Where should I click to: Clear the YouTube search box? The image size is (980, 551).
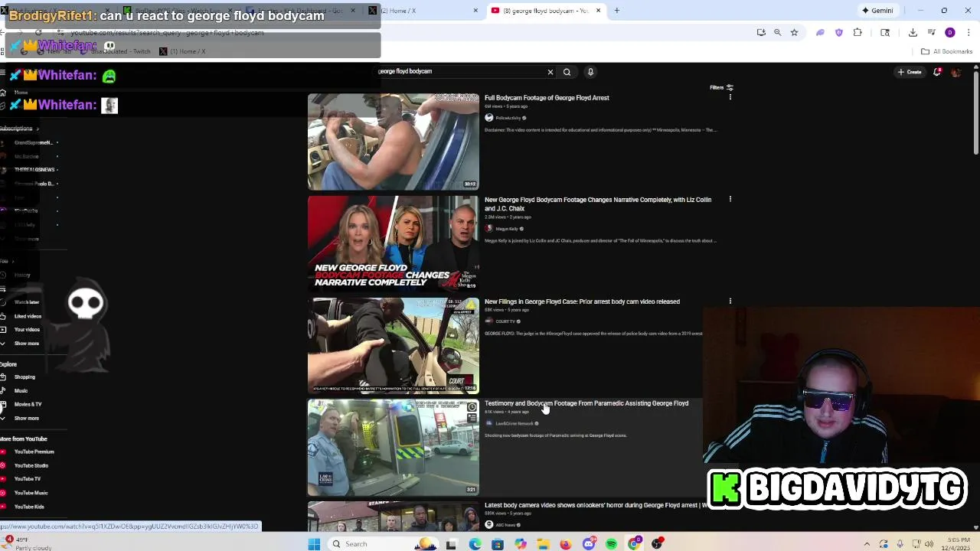tap(550, 72)
